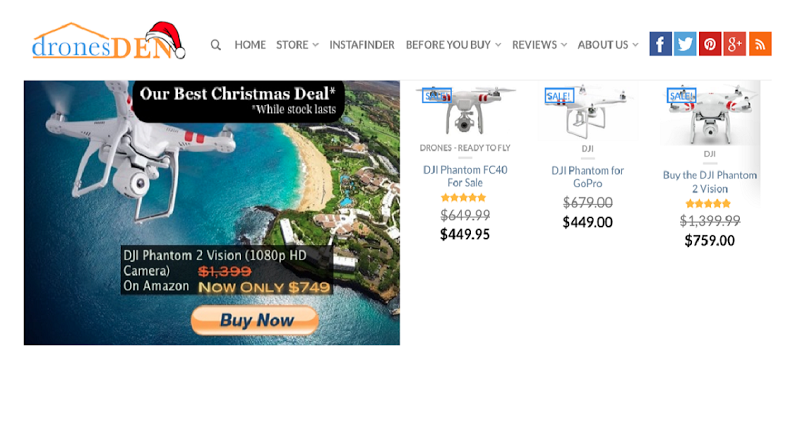Screen dimensions: 800x425
Task: Open the Google Plus icon
Action: (735, 44)
